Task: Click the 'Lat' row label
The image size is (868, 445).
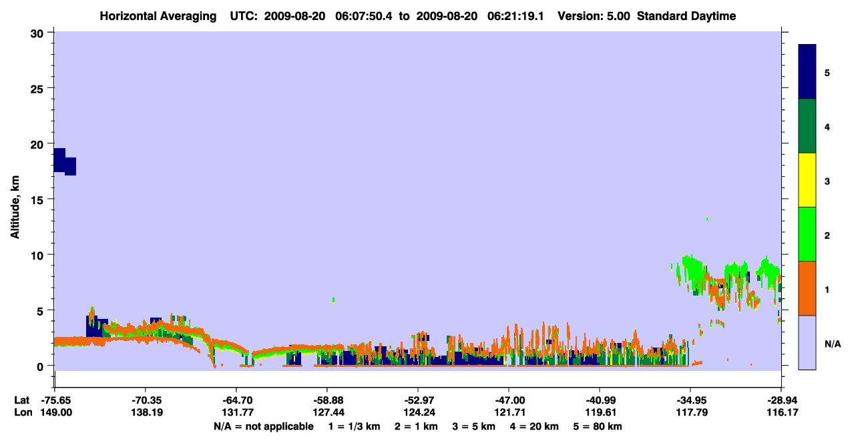Action: pyautogui.click(x=21, y=400)
